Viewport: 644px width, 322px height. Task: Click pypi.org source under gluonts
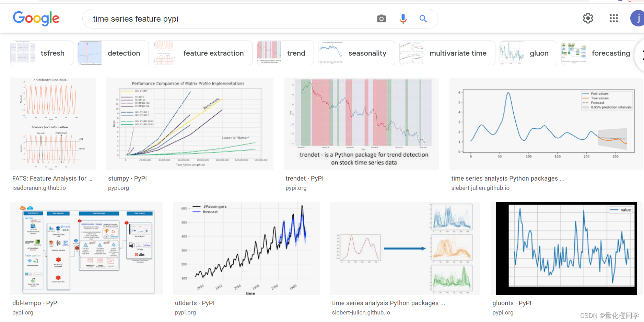click(503, 312)
